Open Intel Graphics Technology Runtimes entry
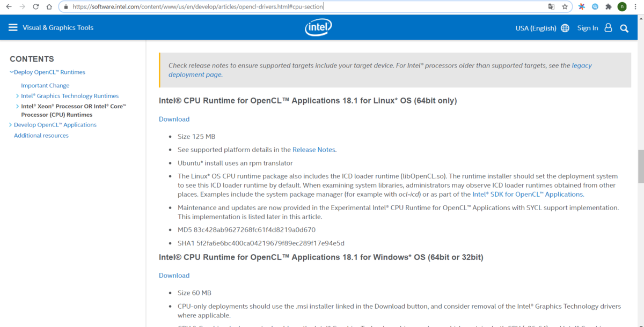The width and height of the screenshot is (644, 327). (x=70, y=96)
